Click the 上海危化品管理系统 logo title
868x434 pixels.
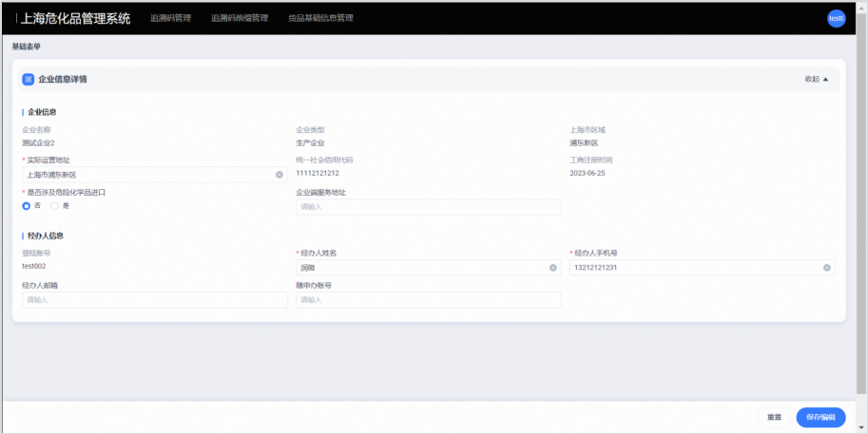[75, 18]
